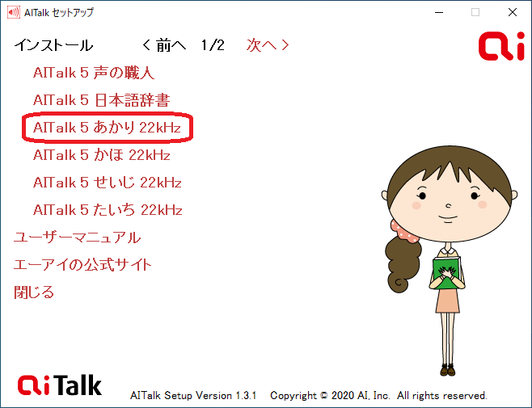The image size is (532, 408).
Task: Click the 1/2 page indicator
Action: coord(213,44)
